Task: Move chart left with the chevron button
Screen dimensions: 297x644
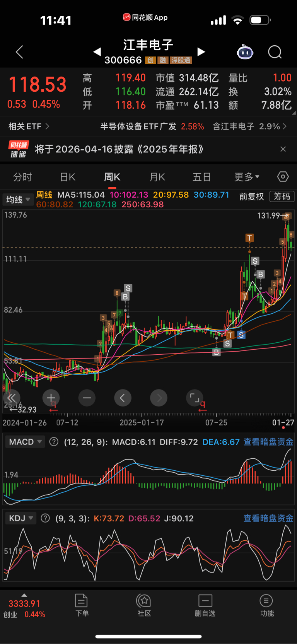Action: (123, 398)
